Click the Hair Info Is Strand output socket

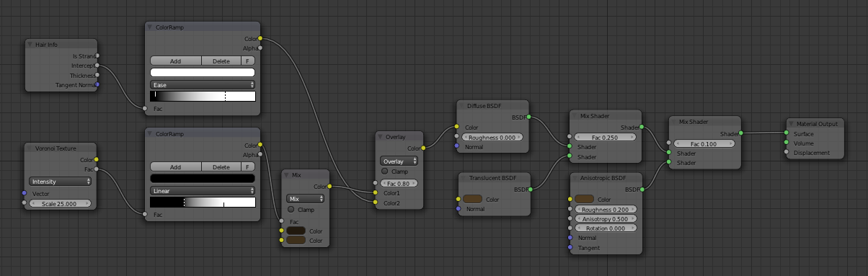[x=97, y=55]
